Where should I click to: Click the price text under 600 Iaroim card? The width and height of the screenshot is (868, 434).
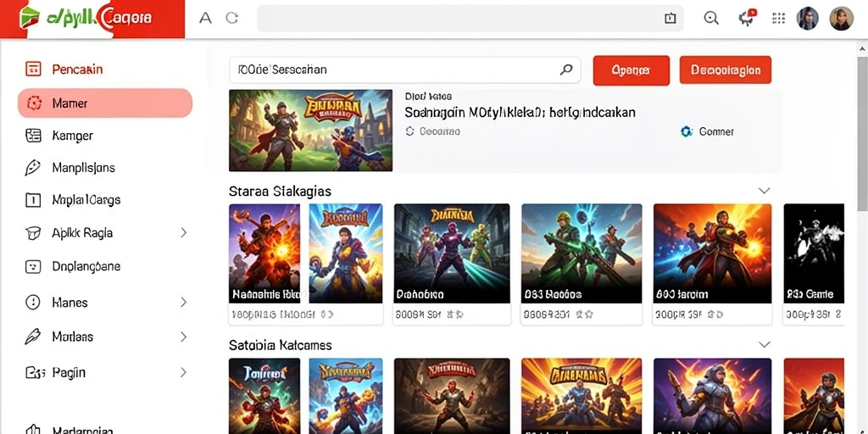click(x=679, y=314)
